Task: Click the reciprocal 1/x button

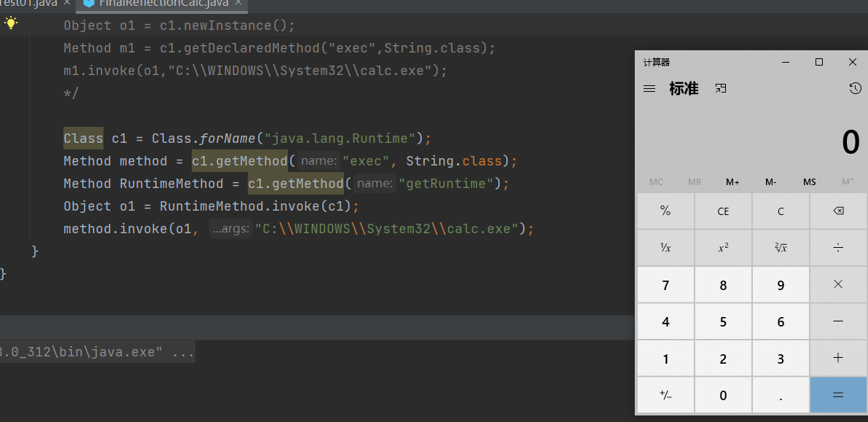Action: point(665,248)
